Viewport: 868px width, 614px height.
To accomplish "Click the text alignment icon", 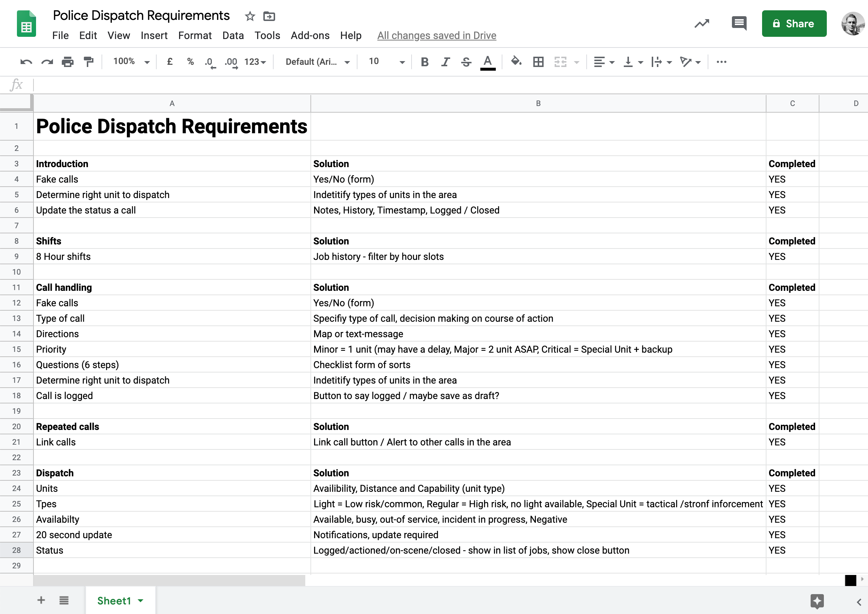I will pyautogui.click(x=597, y=61).
